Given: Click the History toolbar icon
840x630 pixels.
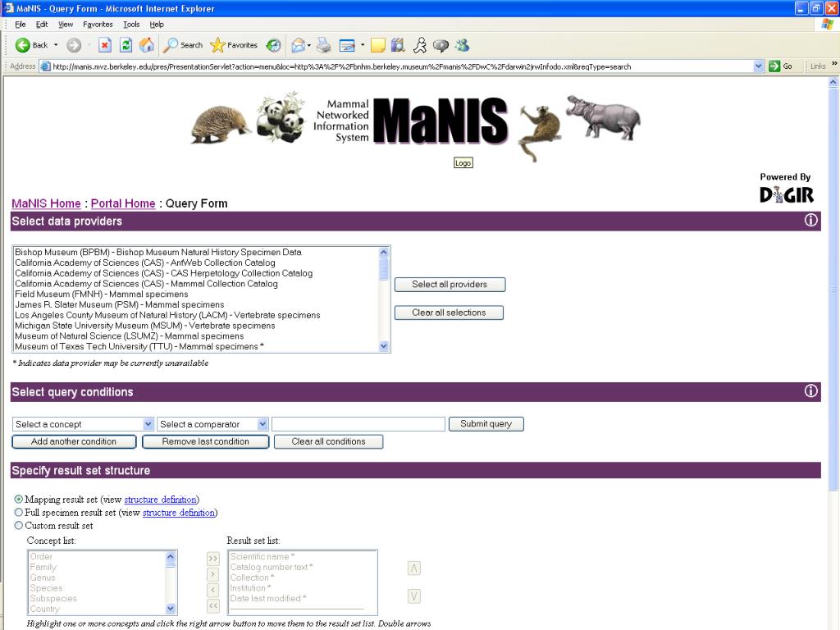Looking at the screenshot, I should (x=274, y=46).
